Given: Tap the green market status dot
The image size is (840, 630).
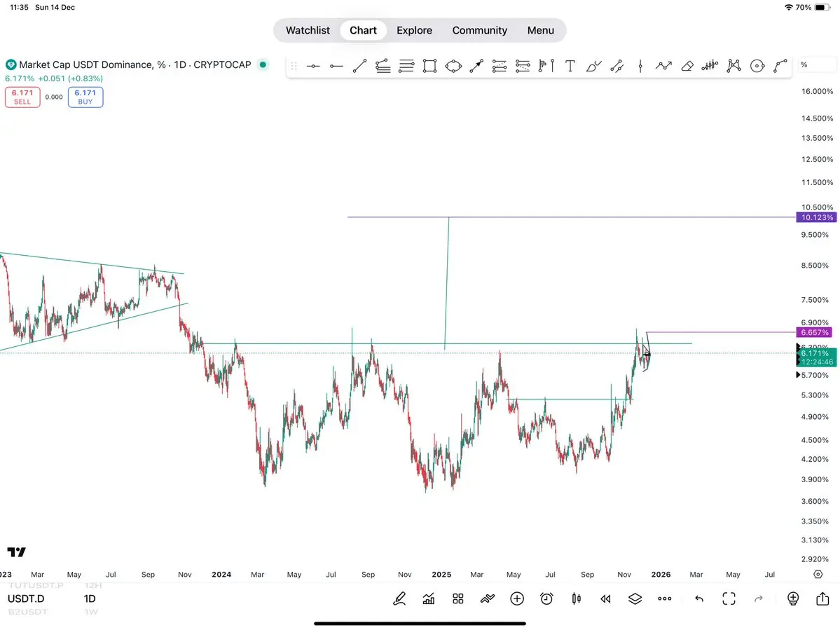Looking at the screenshot, I should point(263,64).
